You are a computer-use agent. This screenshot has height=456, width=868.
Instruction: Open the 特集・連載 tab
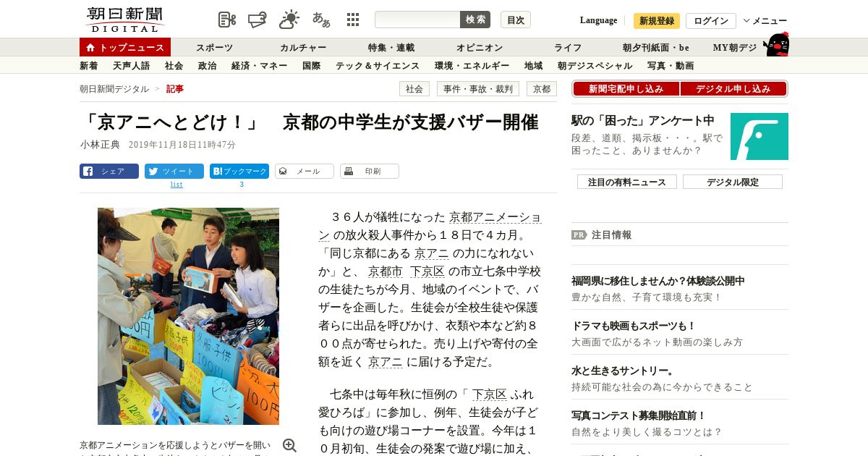391,48
